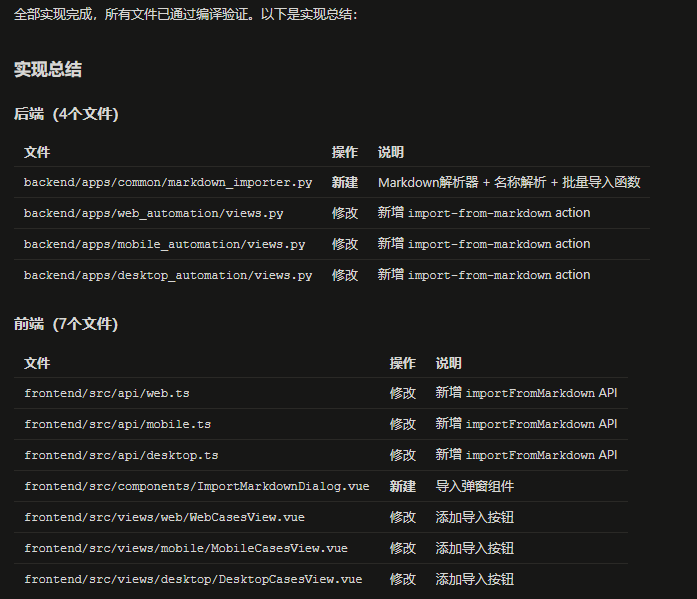Click 操作 header in frontend table

[403, 363]
